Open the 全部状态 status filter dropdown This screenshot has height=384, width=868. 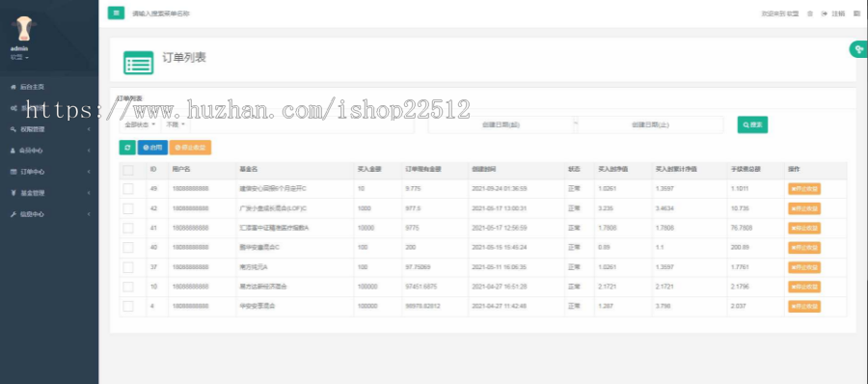tap(140, 124)
